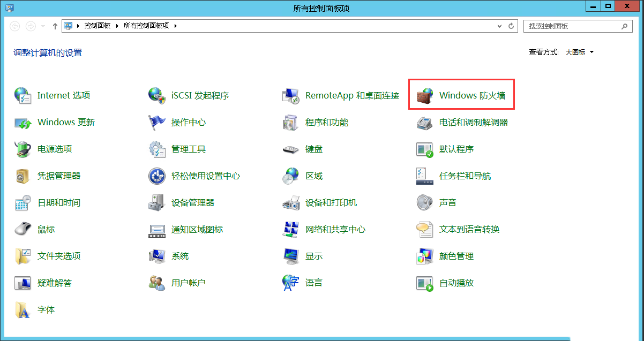This screenshot has width=644, height=341.
Task: Click the 管理工具 text link
Action: (189, 149)
